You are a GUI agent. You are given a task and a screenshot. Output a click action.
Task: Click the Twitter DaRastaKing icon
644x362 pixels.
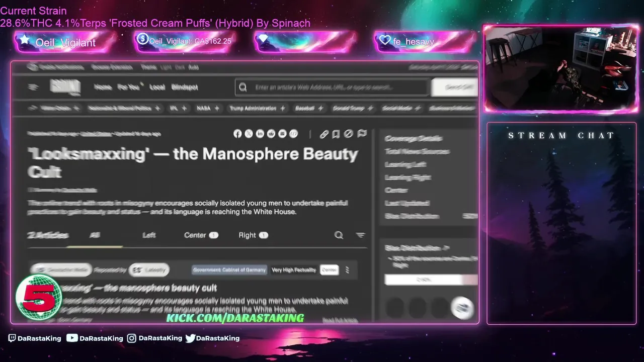[190, 338]
